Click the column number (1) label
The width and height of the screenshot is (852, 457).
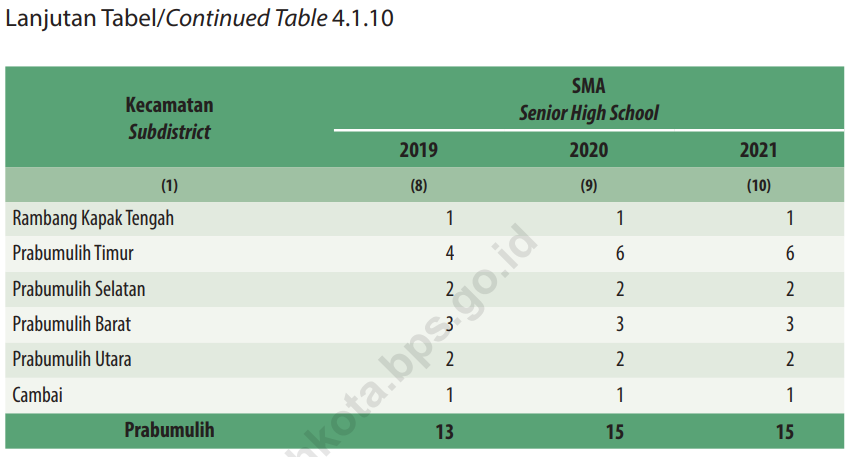[169, 185]
